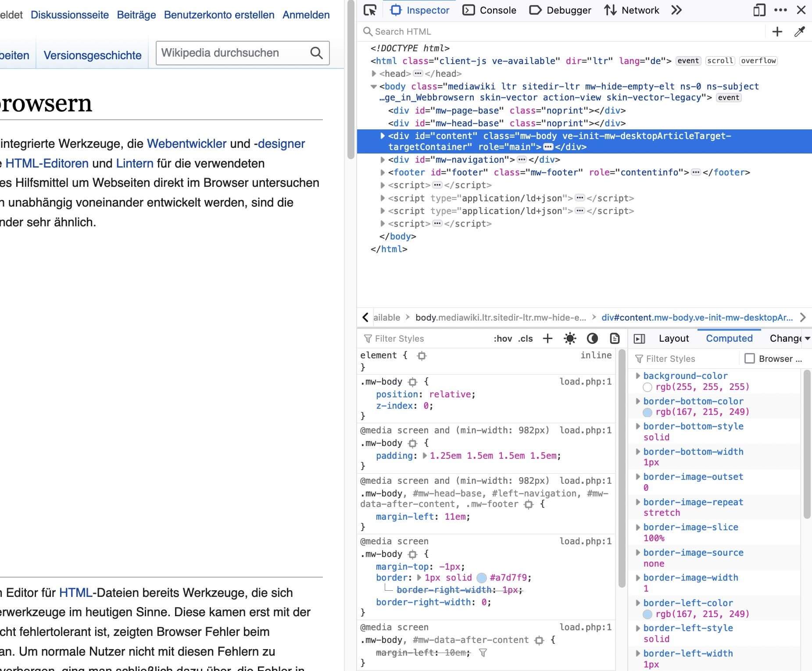Toggle light color scheme simulation
The image size is (812, 671).
click(570, 338)
